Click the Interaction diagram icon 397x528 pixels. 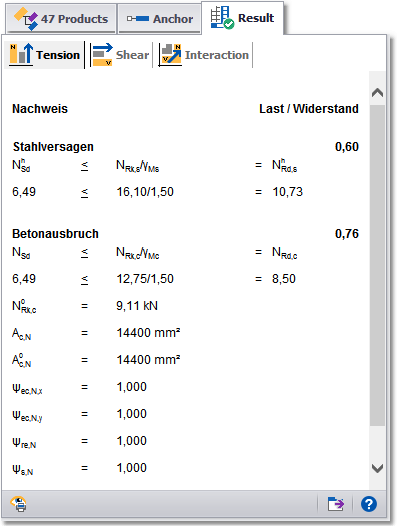coord(170,55)
